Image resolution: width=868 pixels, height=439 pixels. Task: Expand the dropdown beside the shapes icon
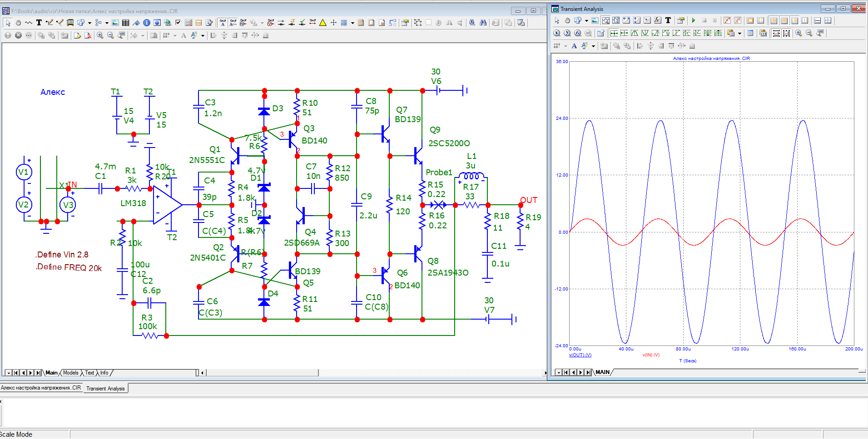89,23
